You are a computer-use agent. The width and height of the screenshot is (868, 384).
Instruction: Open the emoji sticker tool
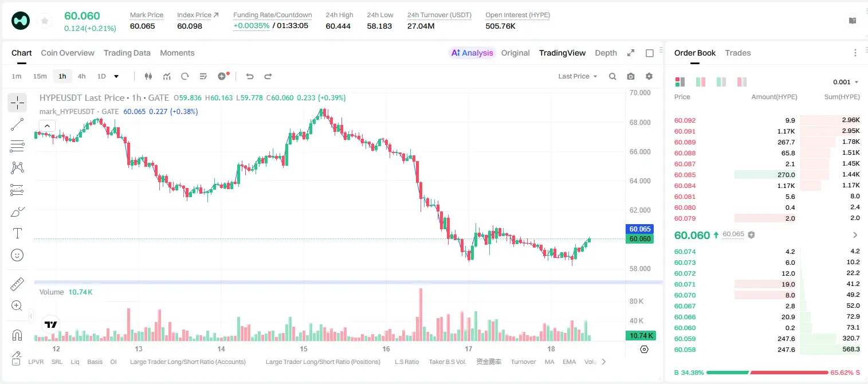(x=17, y=255)
